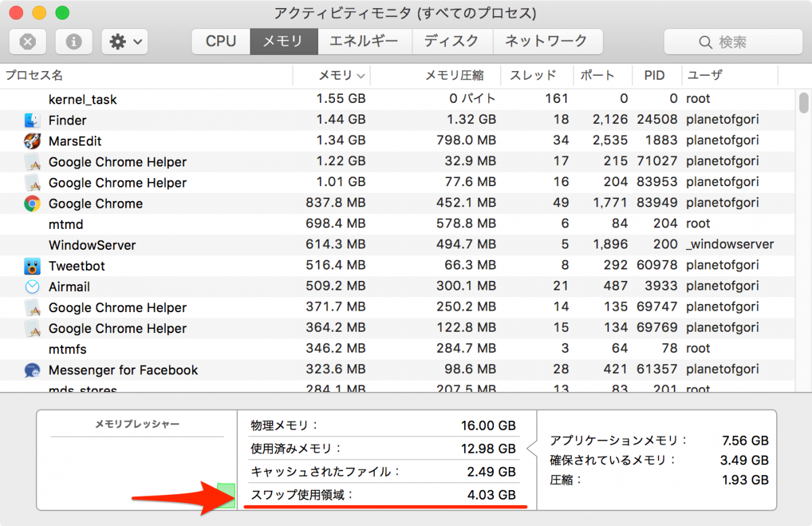Screen dimensions: 812x526
Task: Open the gear action dropdown menu
Action: pos(125,42)
